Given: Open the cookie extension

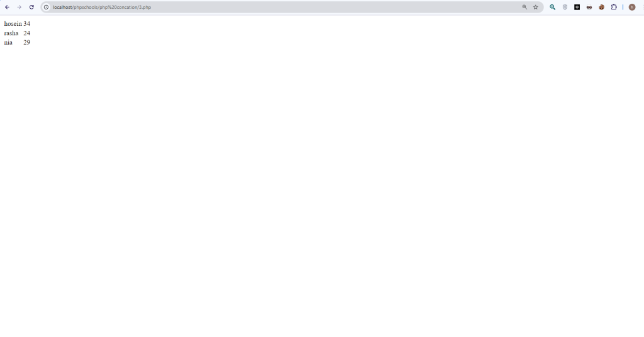Looking at the screenshot, I should pos(602,7).
